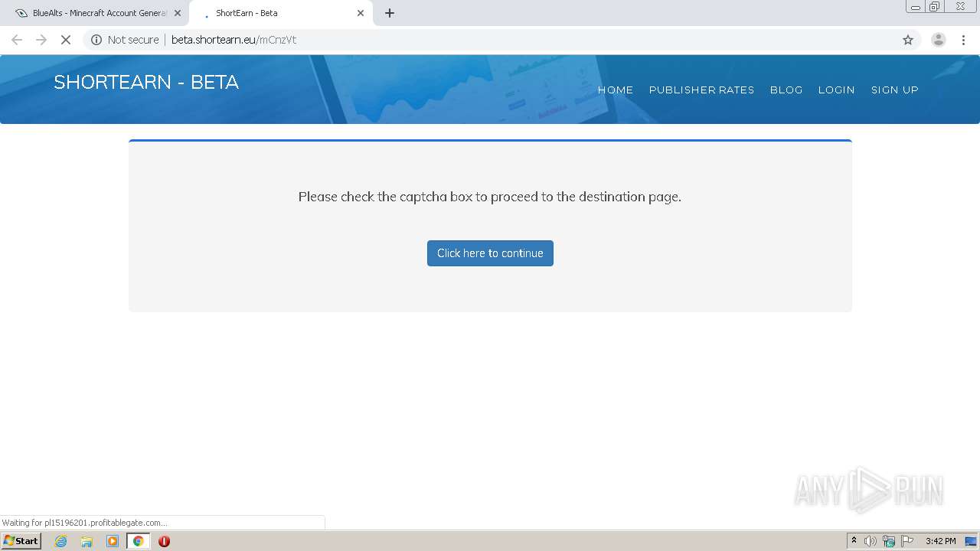Restore down the Chrome window

[935, 7]
